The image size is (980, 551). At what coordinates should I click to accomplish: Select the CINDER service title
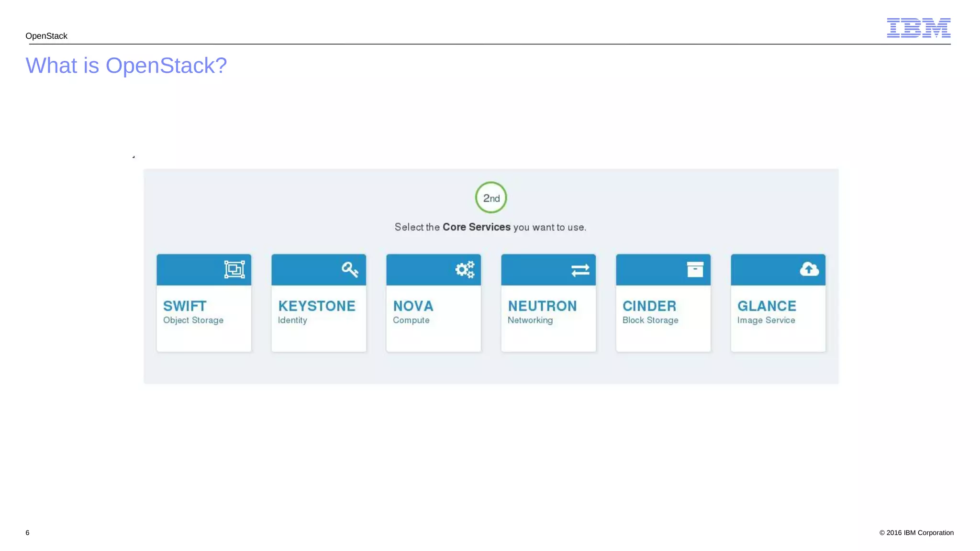(x=649, y=306)
